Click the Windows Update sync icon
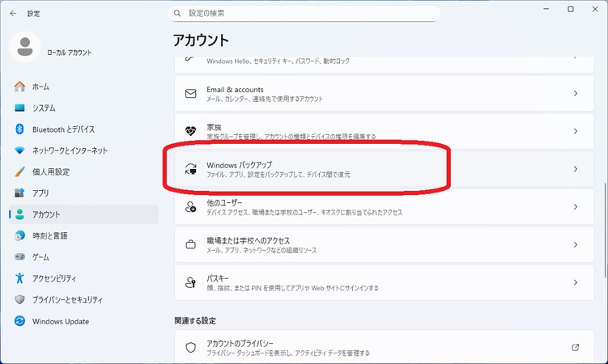Viewport: 608px width, 364px height. click(x=19, y=321)
